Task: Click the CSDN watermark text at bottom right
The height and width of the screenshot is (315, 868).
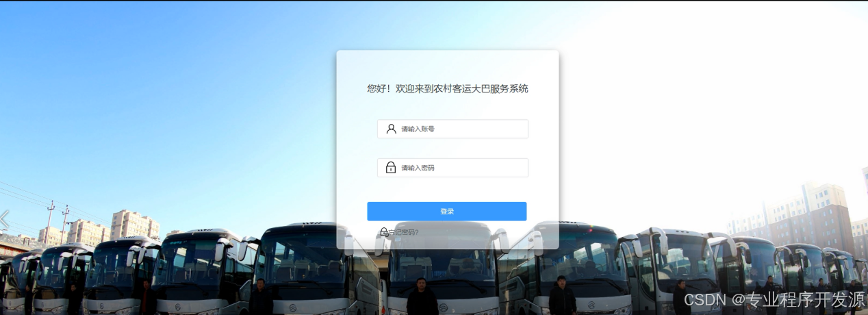Action: (x=704, y=300)
